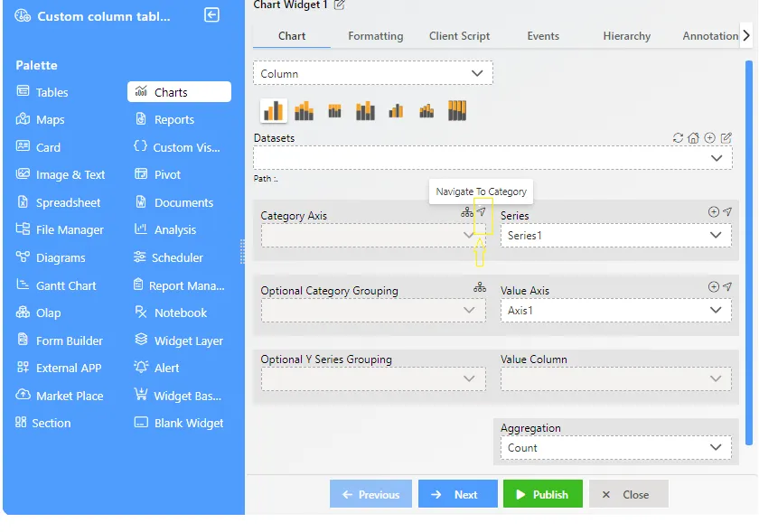Open Reports in the palette
This screenshot has width=759, height=532.
pos(164,119)
